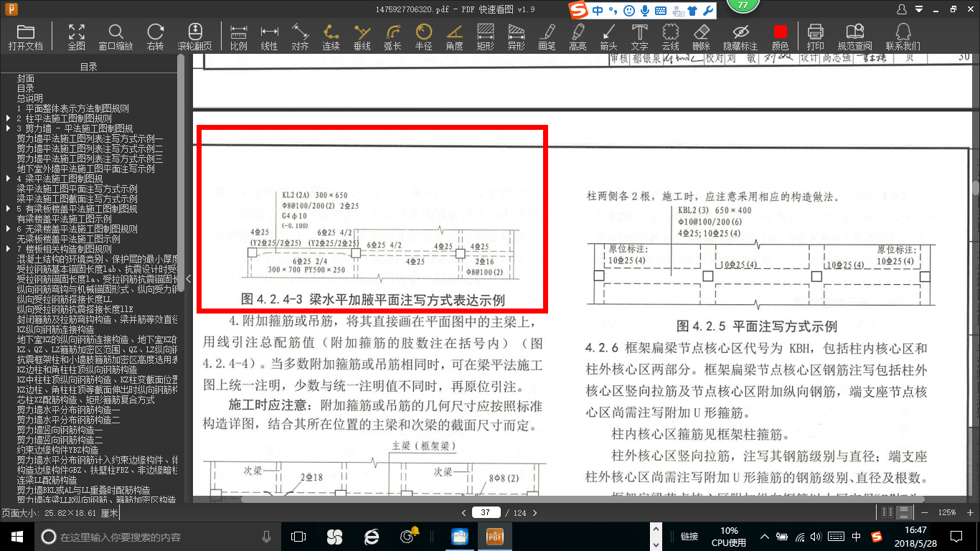
Task: Expand outline item 7 楼板相关构造制图规则
Action: [9, 249]
